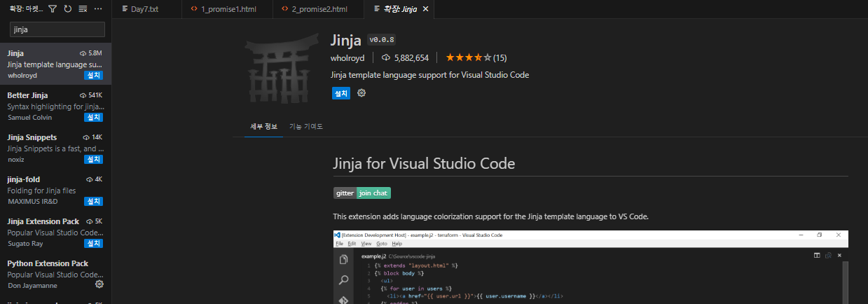Click the Don Jayamanne publisher name
The height and width of the screenshot is (304, 868).
tap(32, 285)
